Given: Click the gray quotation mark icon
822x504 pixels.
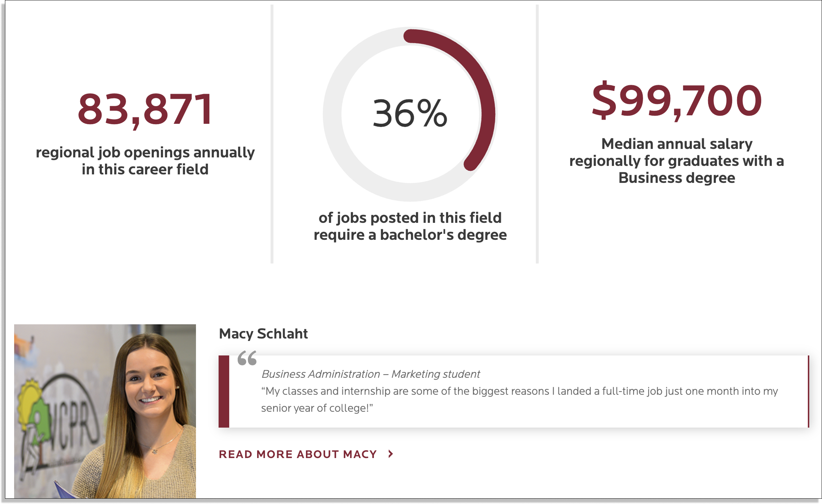Looking at the screenshot, I should click(x=247, y=358).
